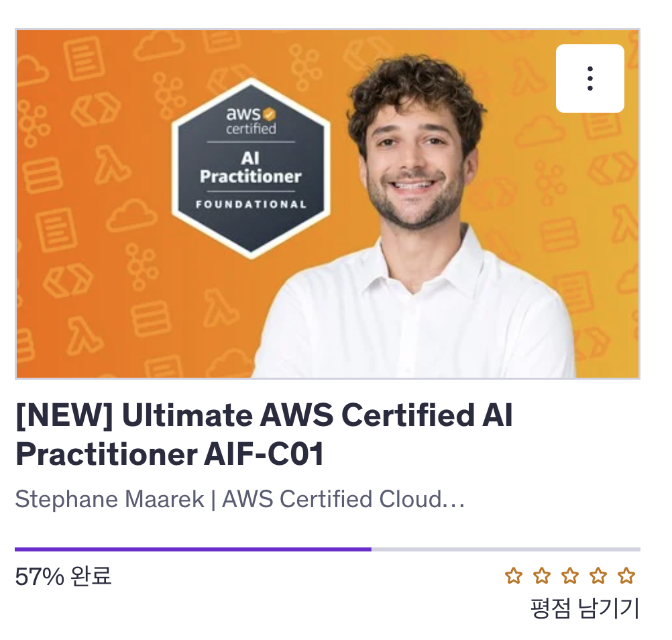Screen dimensions: 672x640
Task: Click the 57% 완료 progress label
Action: point(64,576)
